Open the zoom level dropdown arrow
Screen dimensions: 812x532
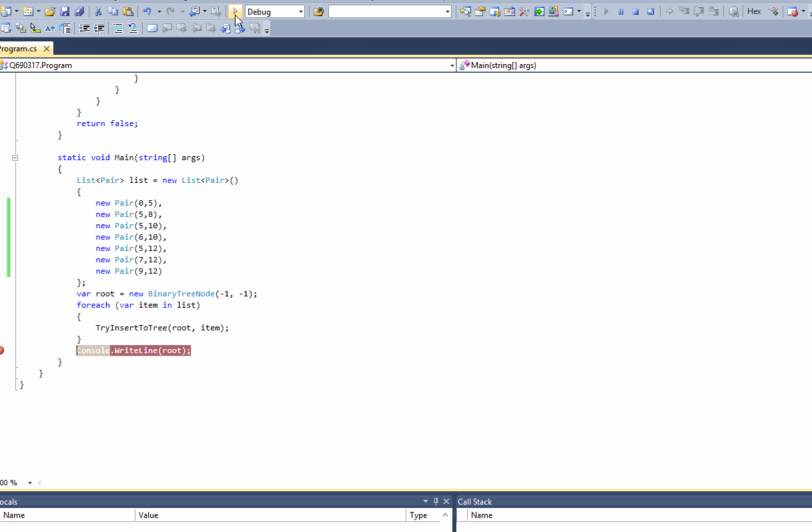point(30,483)
